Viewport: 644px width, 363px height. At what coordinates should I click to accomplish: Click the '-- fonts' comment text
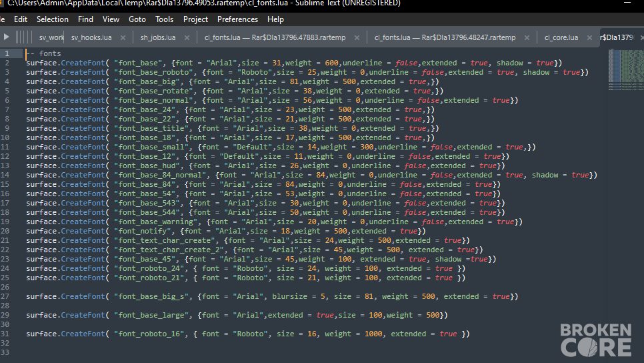pos(43,53)
